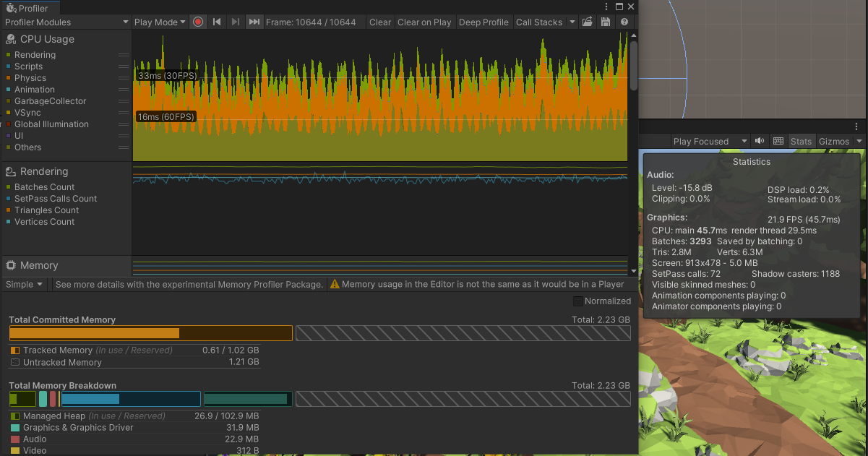Click the Tracked Memory legend icon
The image size is (868, 456).
pyautogui.click(x=15, y=350)
